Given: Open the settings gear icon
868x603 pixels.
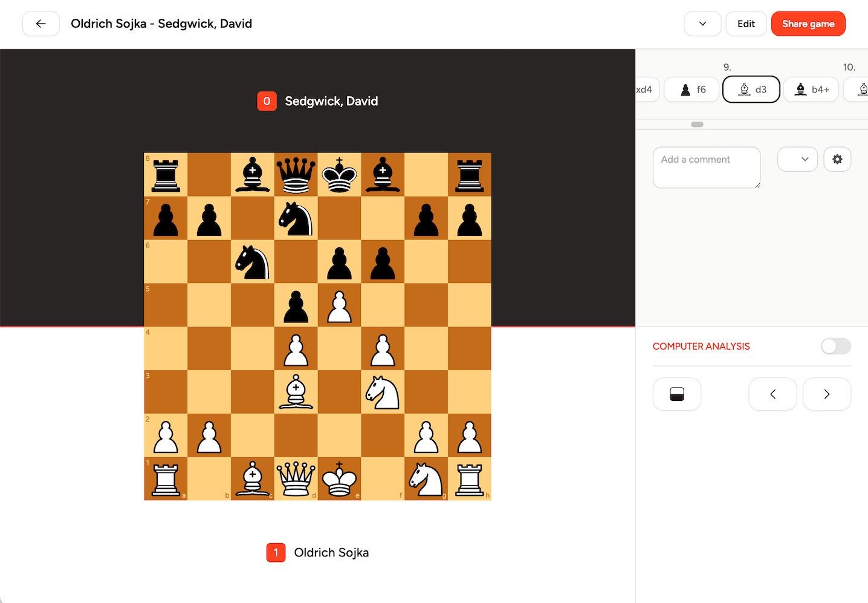Looking at the screenshot, I should tap(837, 159).
